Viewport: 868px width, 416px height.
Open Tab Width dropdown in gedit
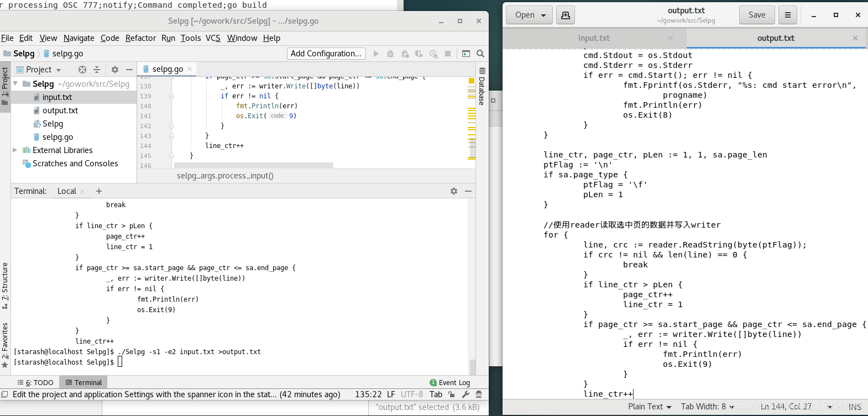click(x=708, y=407)
